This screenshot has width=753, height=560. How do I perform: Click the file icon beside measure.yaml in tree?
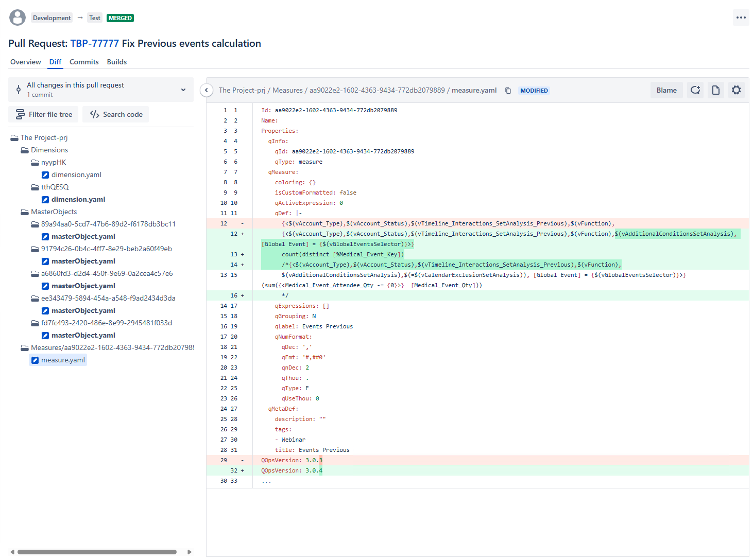click(35, 360)
